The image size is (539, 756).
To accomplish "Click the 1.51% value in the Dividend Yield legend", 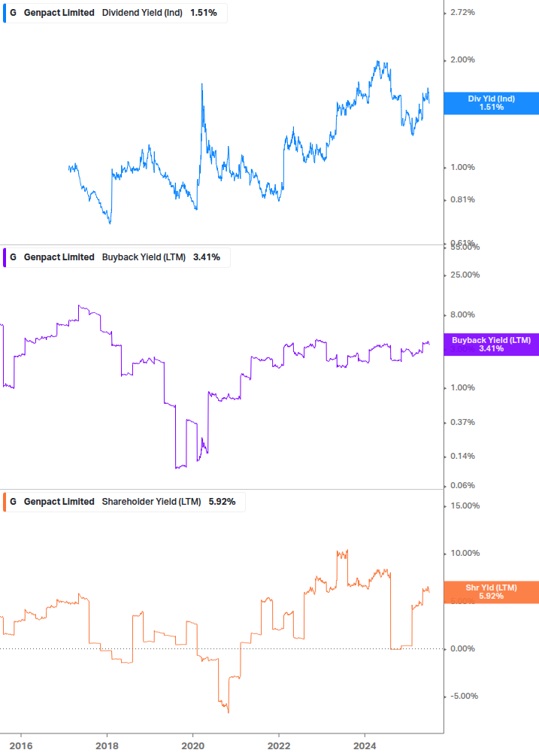I will [203, 13].
